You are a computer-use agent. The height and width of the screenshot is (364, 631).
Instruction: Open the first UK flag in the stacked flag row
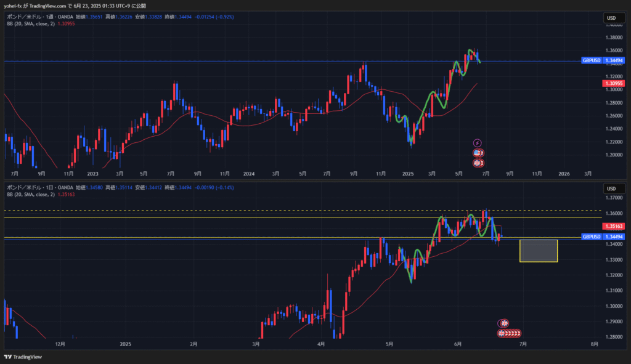pos(502,333)
